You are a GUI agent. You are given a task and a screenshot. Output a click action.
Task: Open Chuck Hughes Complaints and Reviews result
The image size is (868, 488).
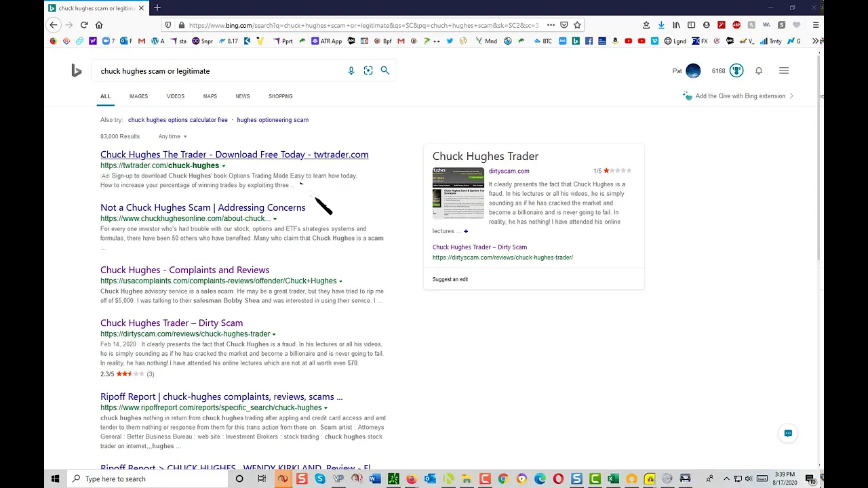[184, 270]
